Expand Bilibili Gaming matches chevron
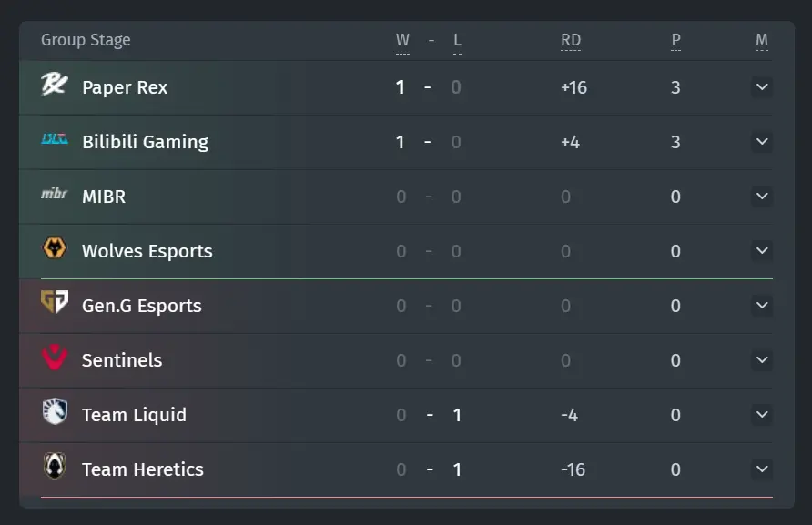This screenshot has height=525, width=812. (x=762, y=141)
